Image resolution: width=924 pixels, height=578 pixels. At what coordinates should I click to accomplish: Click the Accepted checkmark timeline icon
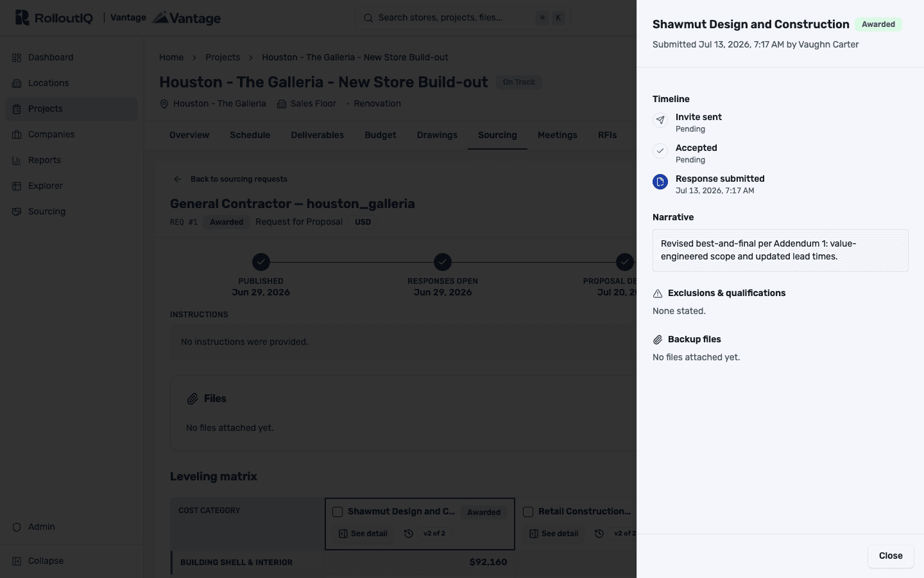tap(660, 151)
